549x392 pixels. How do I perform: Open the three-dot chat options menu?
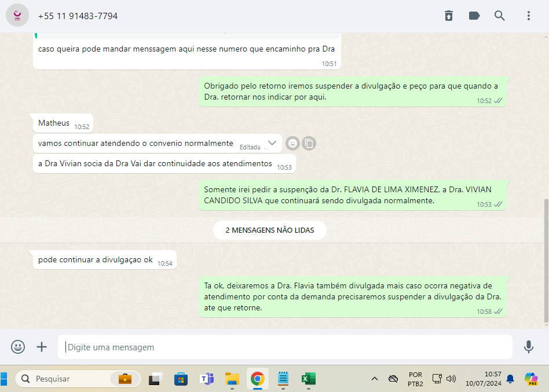point(529,16)
